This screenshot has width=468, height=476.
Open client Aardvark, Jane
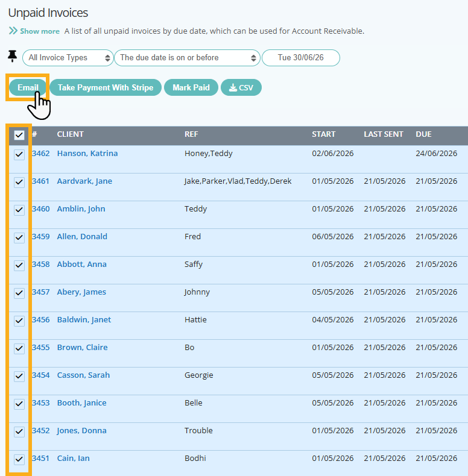(x=84, y=181)
